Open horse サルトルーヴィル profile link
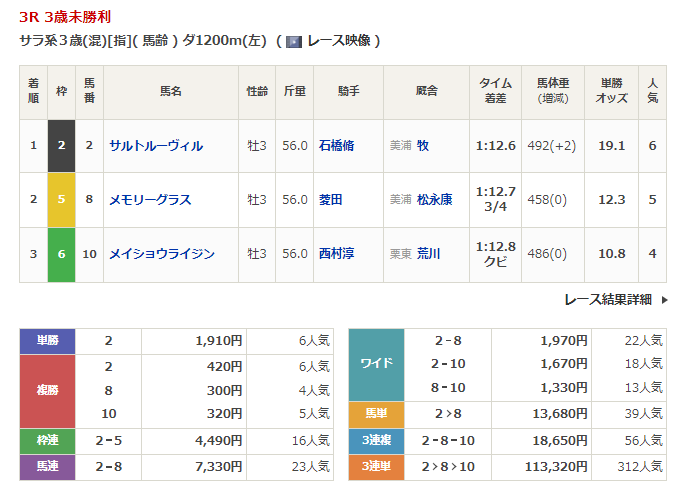This screenshot has height=486, width=682. point(156,146)
